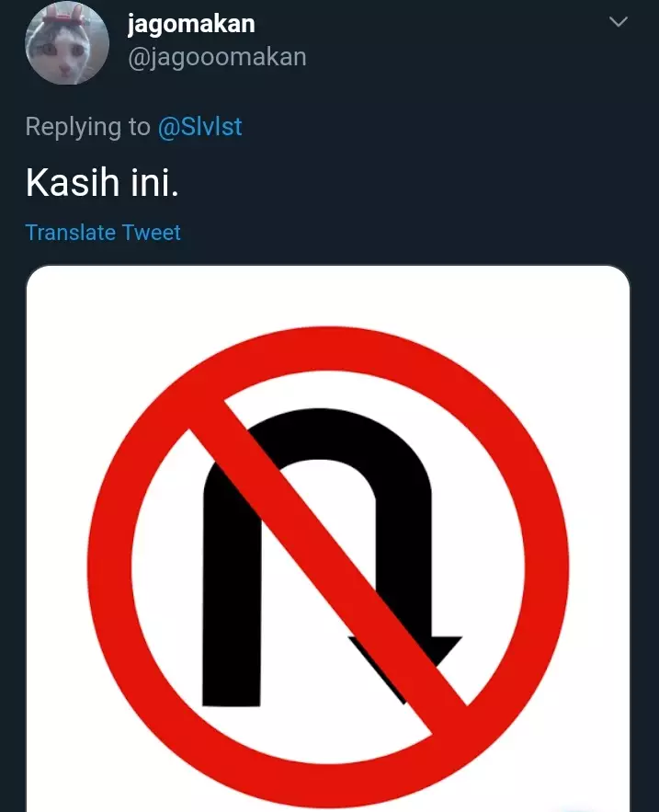Click the tweet body to open the thread
Image resolution: width=659 pixels, height=812 pixels.
pyautogui.click(x=101, y=182)
